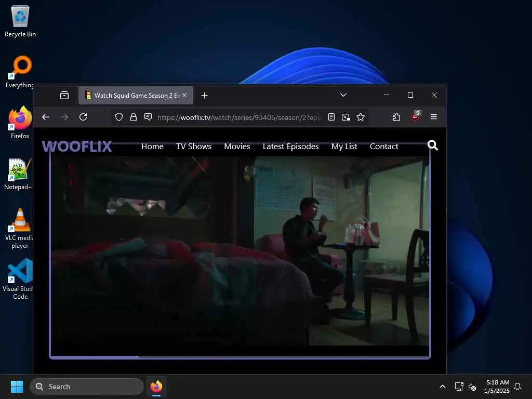The image size is (532, 399).
Task: Launch picture-in-picture from address bar
Action: (x=345, y=117)
